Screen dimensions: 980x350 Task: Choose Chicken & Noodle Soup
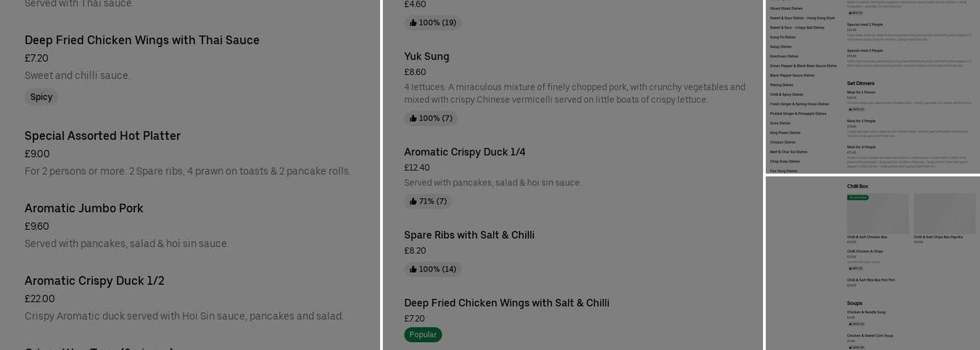click(866, 312)
